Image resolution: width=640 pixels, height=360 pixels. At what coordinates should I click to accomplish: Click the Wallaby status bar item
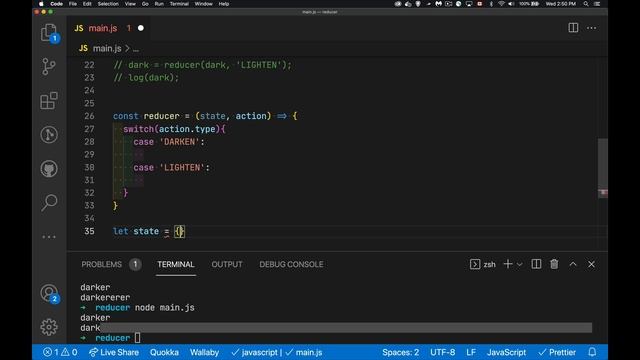[x=204, y=352]
